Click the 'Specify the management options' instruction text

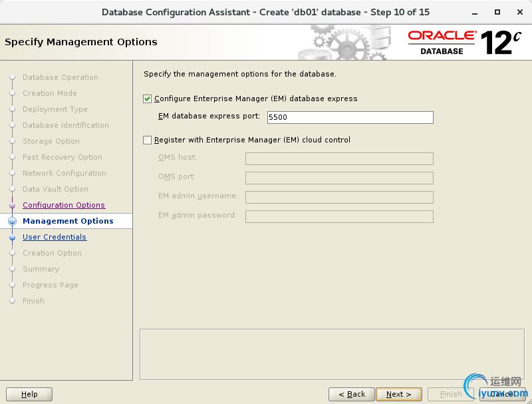pyautogui.click(x=240, y=74)
